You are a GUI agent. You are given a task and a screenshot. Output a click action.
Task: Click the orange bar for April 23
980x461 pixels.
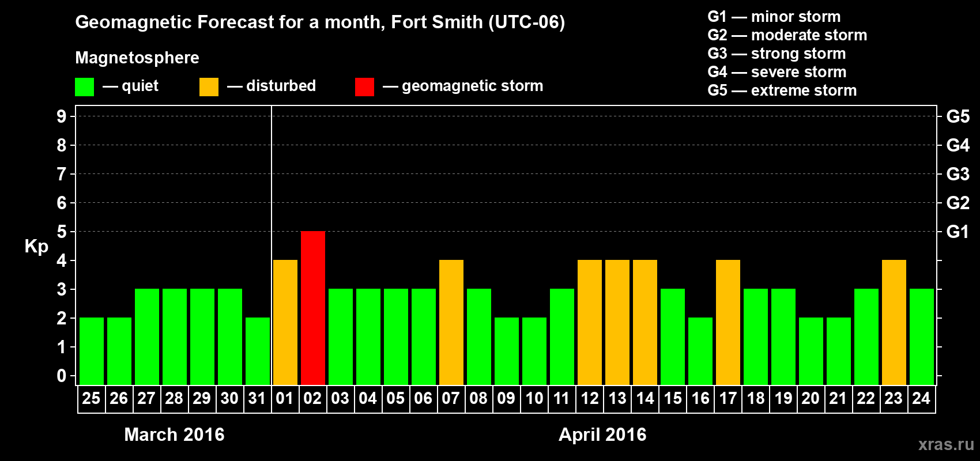click(x=894, y=322)
